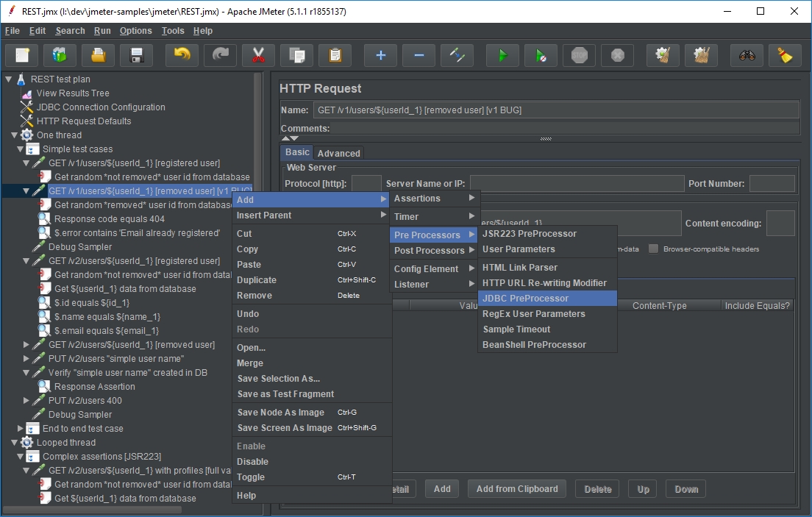Collapse the One thread group node

(x=15, y=135)
